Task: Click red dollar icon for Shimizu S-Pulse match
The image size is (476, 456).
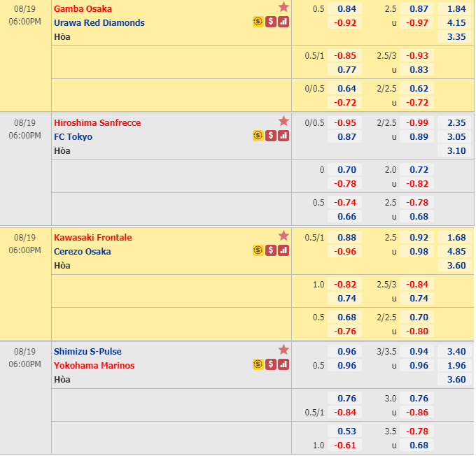Action: (270, 364)
